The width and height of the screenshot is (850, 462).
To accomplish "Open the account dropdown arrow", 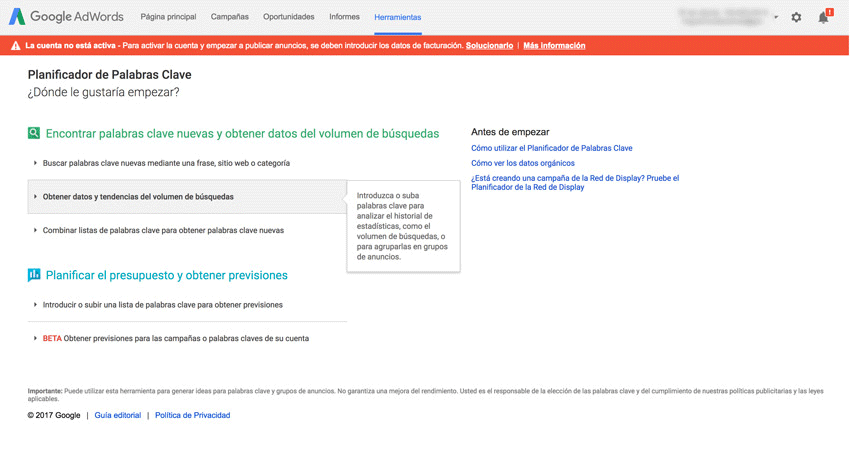I will (776, 17).
